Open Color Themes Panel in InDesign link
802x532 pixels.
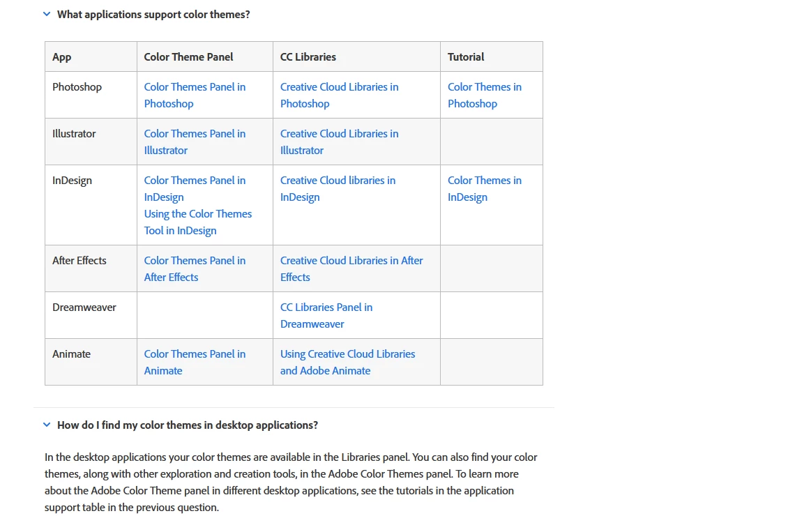pos(195,188)
